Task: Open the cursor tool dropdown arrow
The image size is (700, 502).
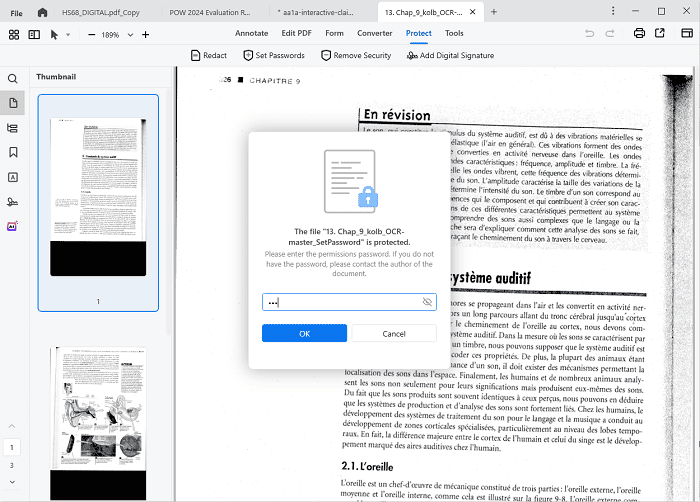Action: coord(67,34)
